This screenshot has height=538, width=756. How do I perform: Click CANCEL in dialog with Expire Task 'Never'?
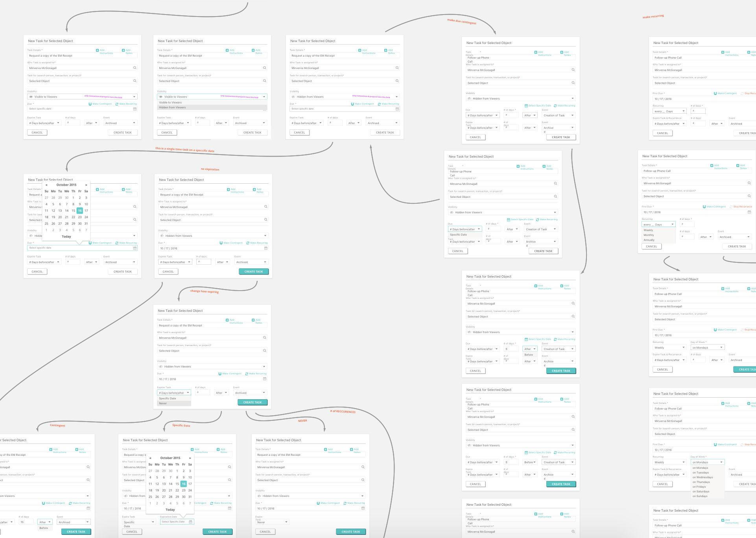[266, 532]
